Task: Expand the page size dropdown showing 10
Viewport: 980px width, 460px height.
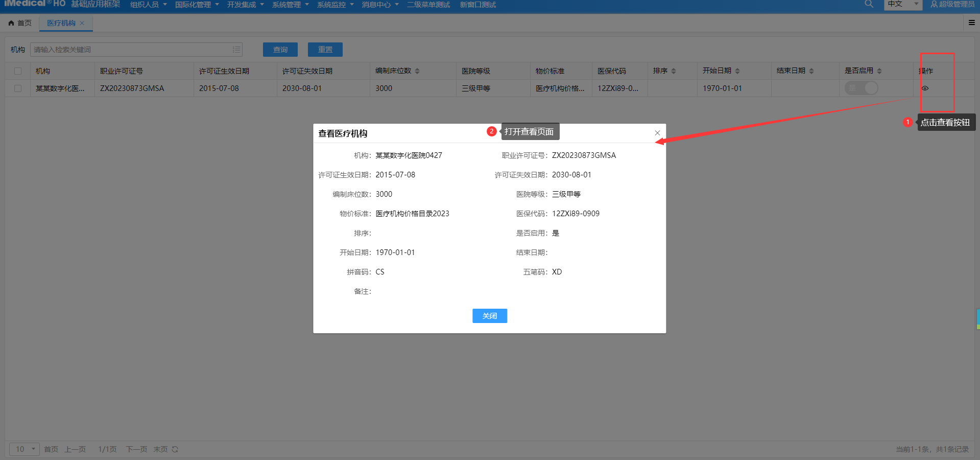Action: tap(24, 449)
